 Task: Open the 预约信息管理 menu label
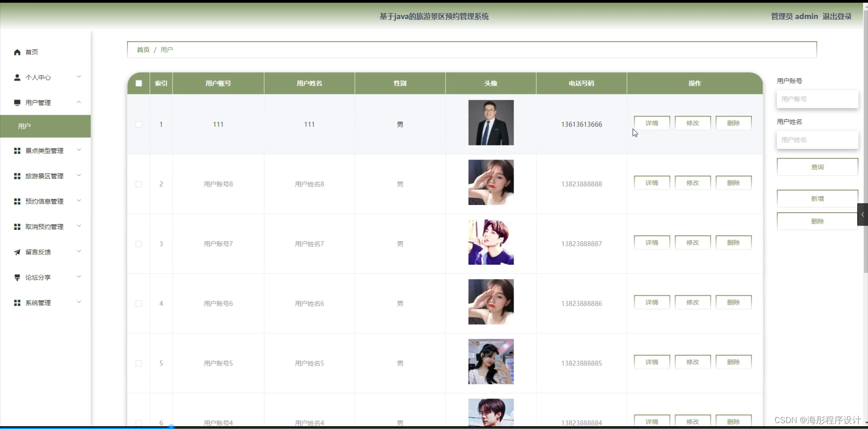[44, 201]
